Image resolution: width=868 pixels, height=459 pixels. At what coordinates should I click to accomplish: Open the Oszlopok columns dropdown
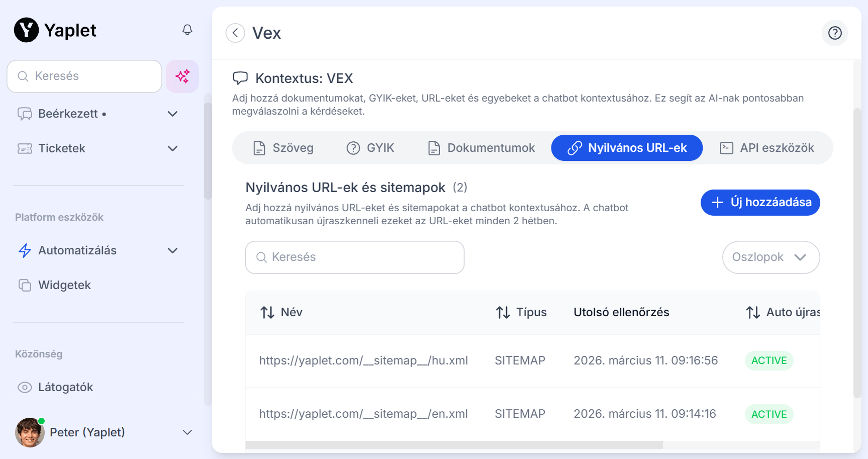click(770, 257)
